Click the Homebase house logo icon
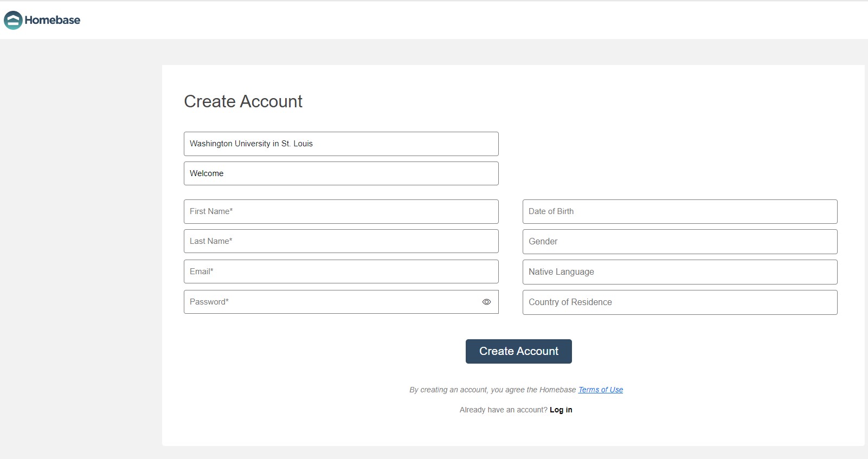Image resolution: width=868 pixels, height=459 pixels. (x=13, y=20)
